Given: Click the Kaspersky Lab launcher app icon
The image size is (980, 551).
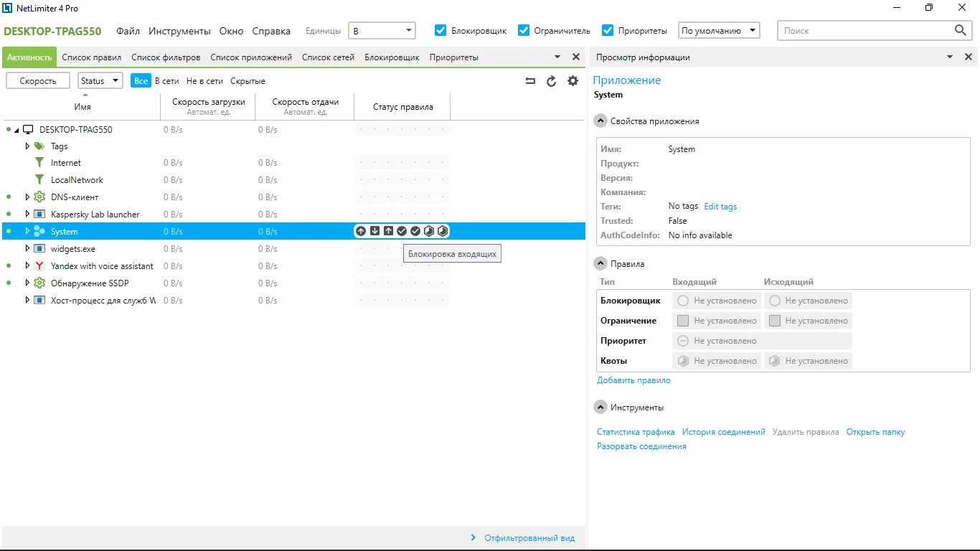Looking at the screenshot, I should [x=39, y=215].
